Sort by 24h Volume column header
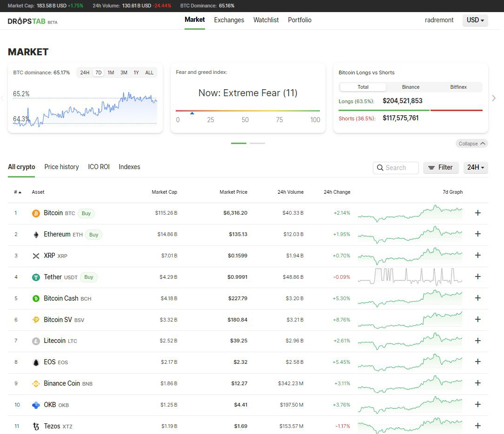The width and height of the screenshot is (504, 434). (x=291, y=192)
